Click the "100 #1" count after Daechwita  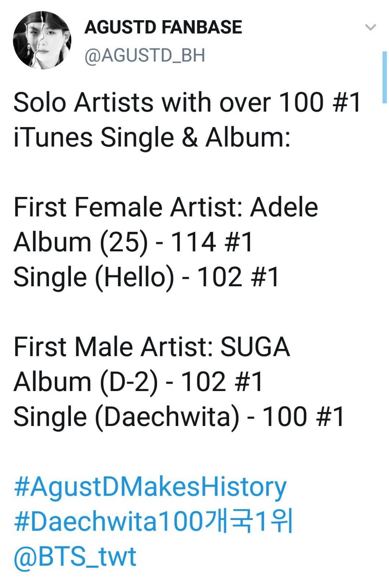(x=303, y=417)
